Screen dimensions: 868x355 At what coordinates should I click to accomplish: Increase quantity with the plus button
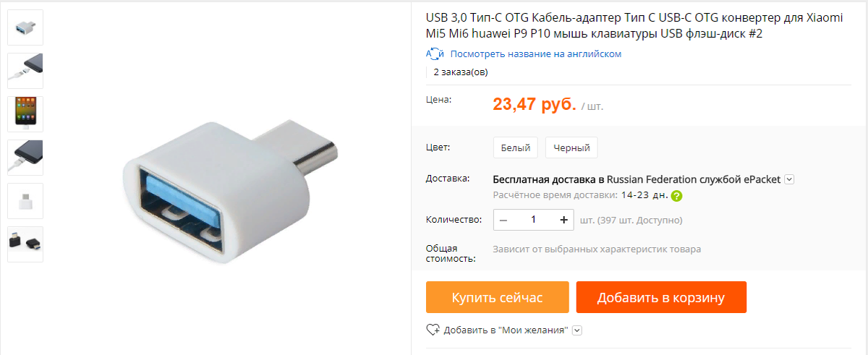click(x=563, y=220)
